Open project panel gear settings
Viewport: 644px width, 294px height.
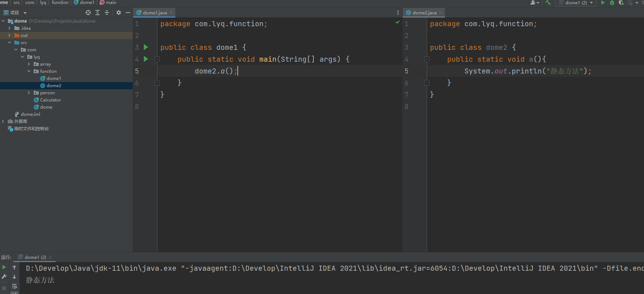coord(119,13)
